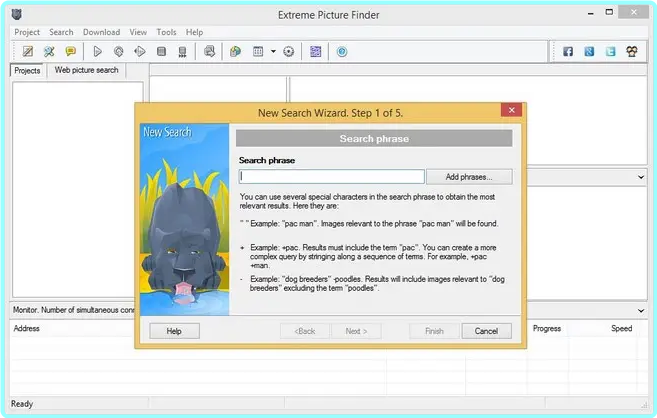Maximize the Extreme Picture Finder window
This screenshot has width=657, height=418.
tap(609, 13)
